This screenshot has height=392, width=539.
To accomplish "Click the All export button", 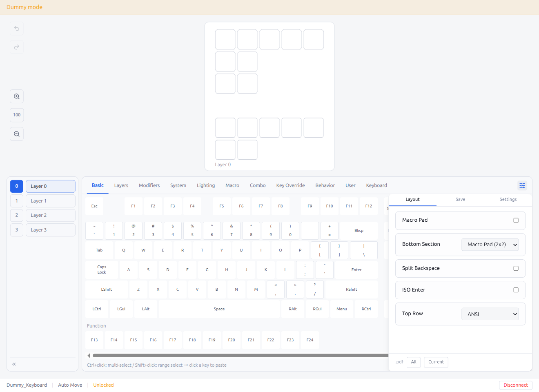I will pos(413,362).
